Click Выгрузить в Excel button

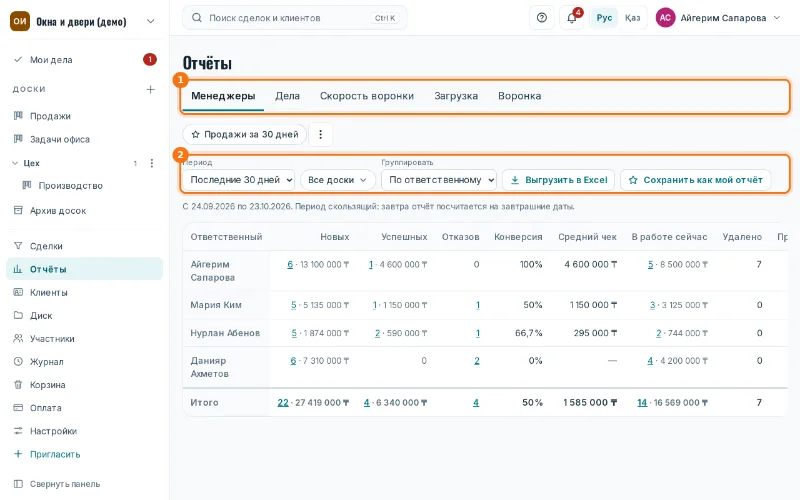(x=559, y=180)
